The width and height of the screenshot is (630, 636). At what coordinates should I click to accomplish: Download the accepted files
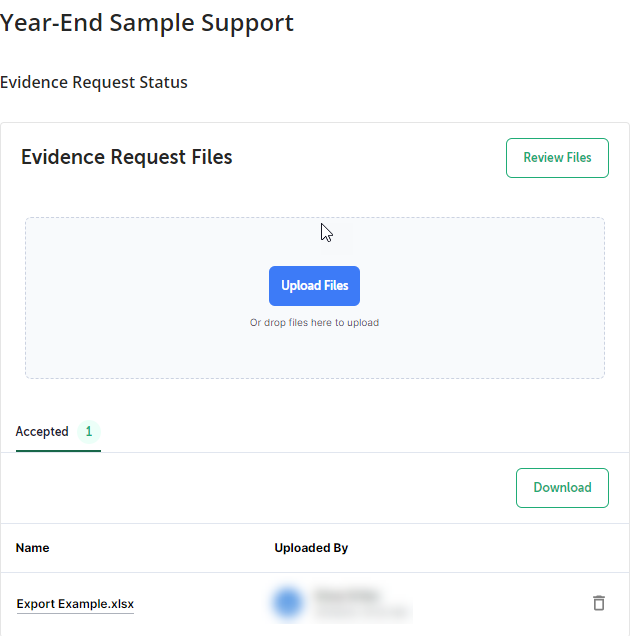[x=562, y=488]
